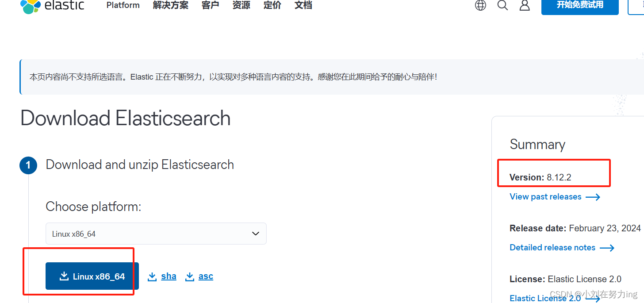The image size is (644, 303).
Task: Open the Platform menu
Action: pos(123,5)
